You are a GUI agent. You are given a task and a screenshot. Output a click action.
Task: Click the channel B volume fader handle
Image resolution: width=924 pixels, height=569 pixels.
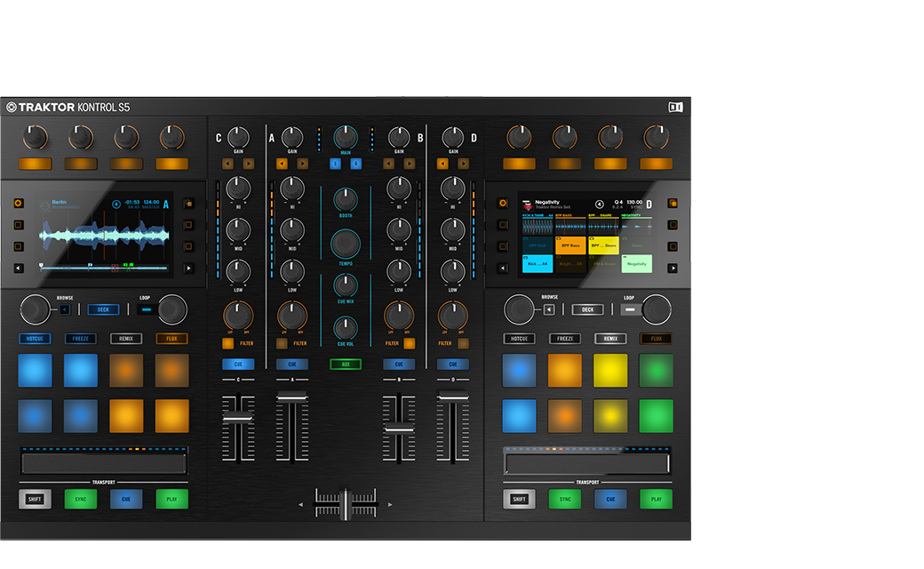[399, 429]
